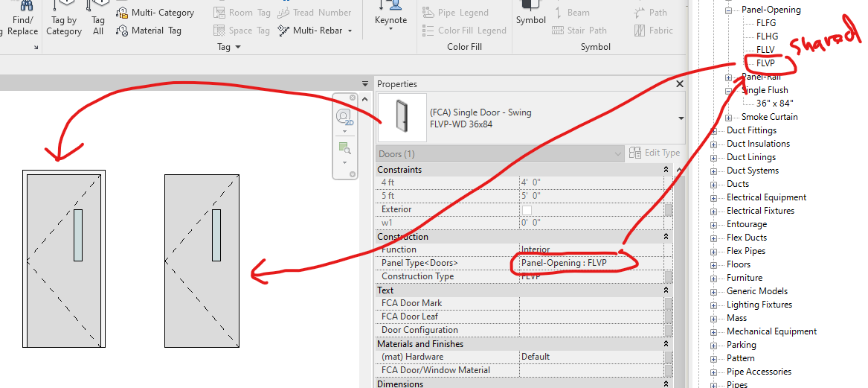Select the 36" x 84" door type

pyautogui.click(x=774, y=104)
